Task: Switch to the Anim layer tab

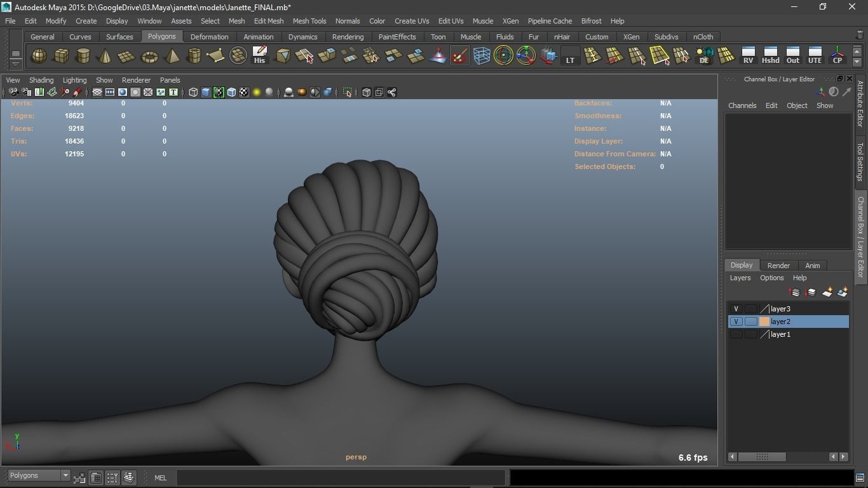Action: (812, 266)
